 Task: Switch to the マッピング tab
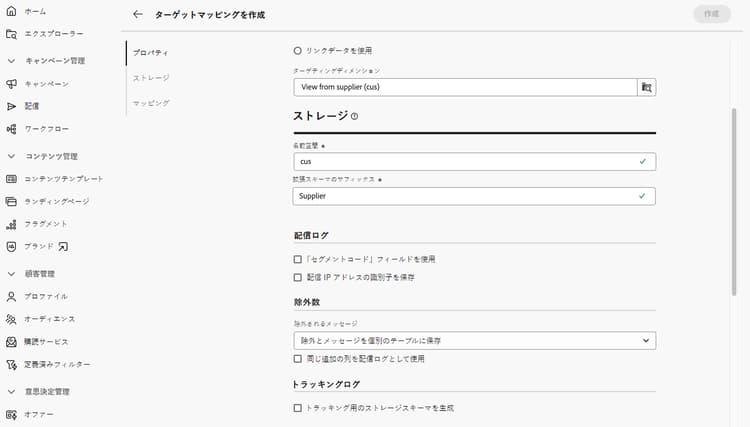[151, 103]
